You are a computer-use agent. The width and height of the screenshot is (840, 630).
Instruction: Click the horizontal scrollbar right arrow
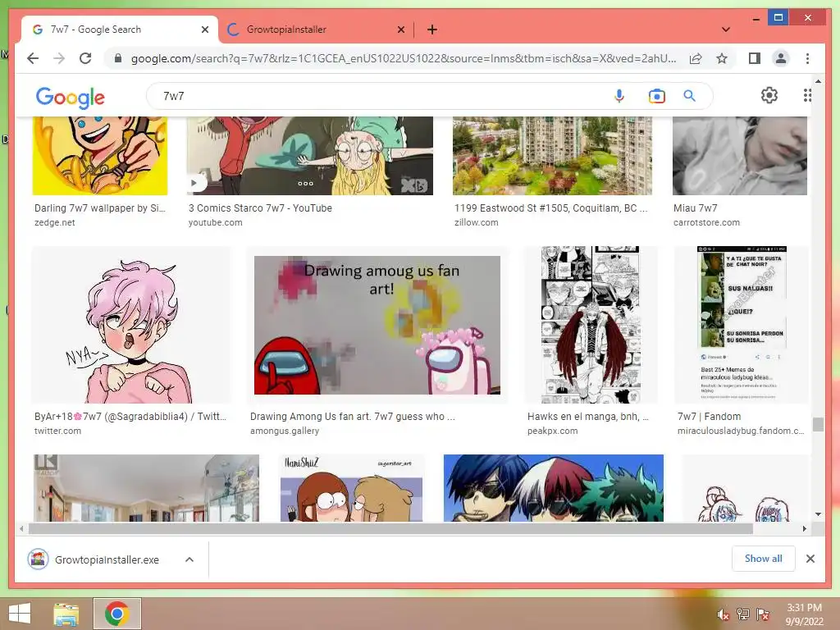pyautogui.click(x=804, y=529)
